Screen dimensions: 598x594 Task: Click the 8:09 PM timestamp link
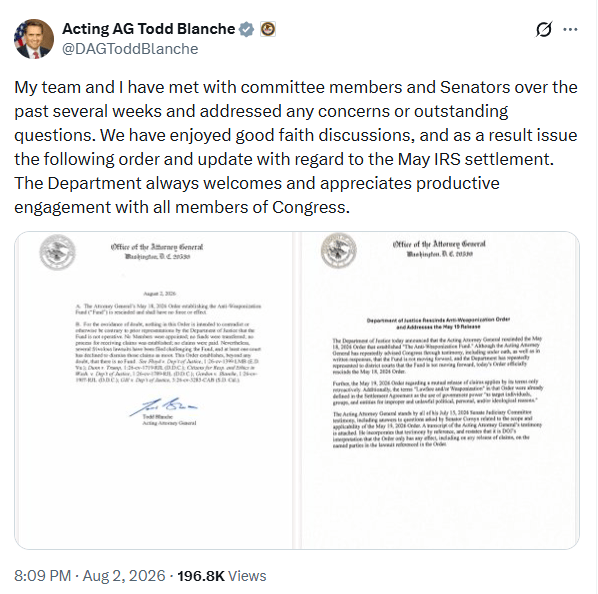click(43, 576)
